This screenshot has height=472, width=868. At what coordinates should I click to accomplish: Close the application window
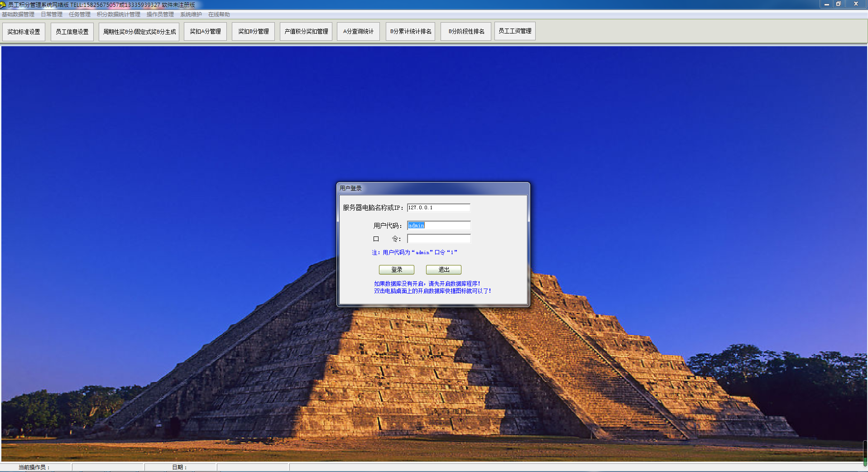click(x=856, y=4)
